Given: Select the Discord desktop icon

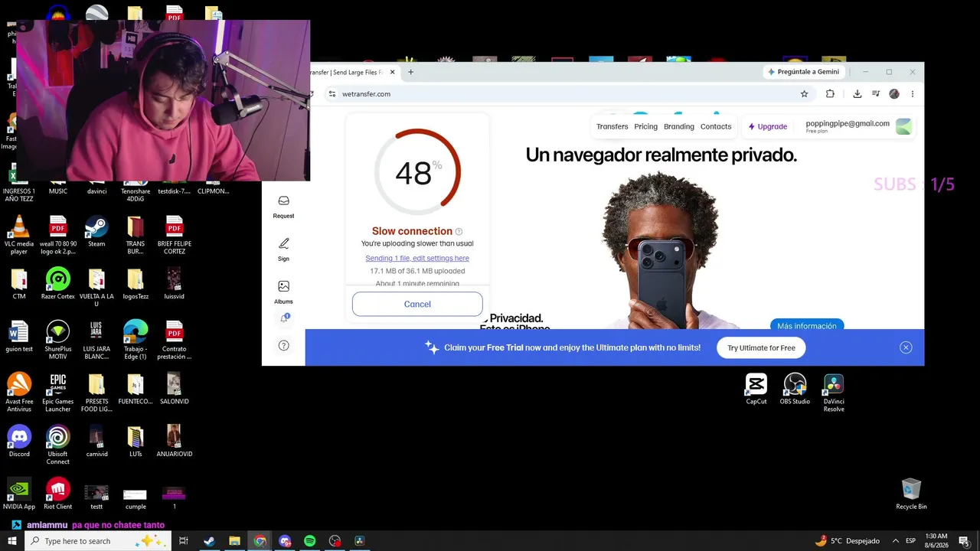Looking at the screenshot, I should point(19,441).
